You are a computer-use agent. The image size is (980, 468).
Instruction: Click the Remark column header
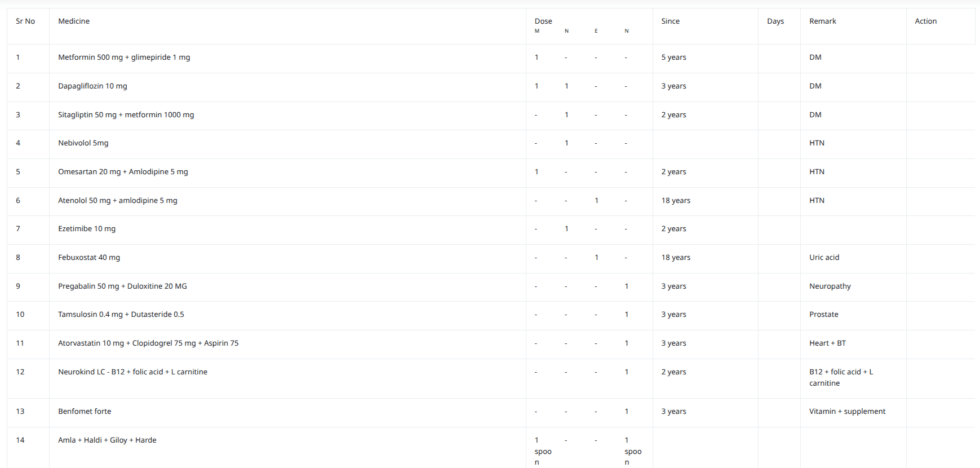click(x=822, y=21)
